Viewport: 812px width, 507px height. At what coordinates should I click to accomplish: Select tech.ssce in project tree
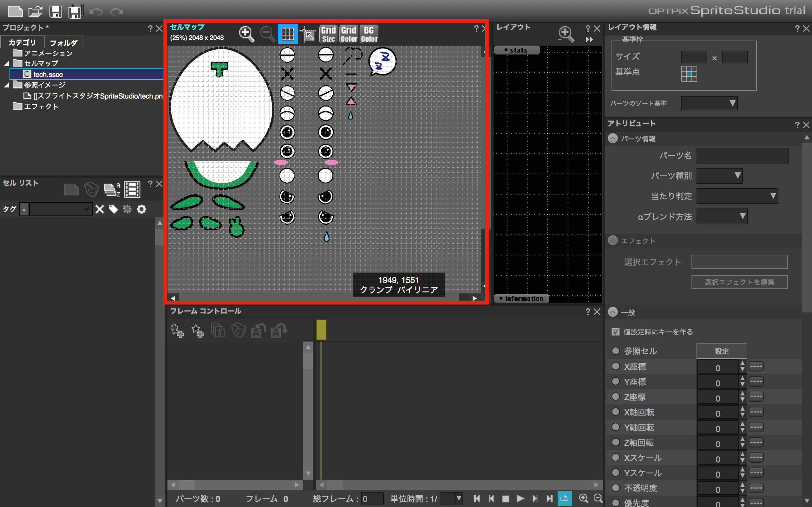click(x=48, y=74)
